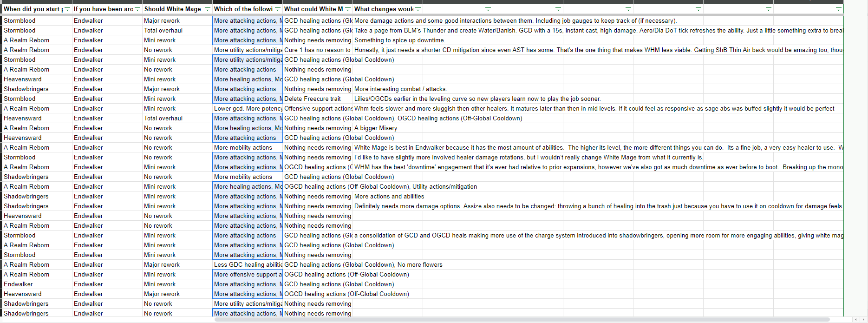This screenshot has width=868, height=323.
Task: Select 'More healing actions' beside 'A bigger Misery'
Action: (248, 128)
